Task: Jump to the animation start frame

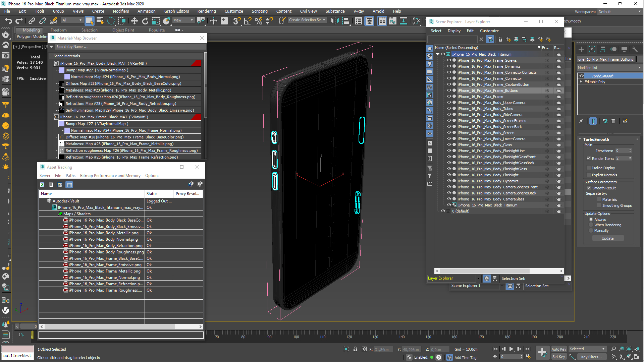Action: [x=495, y=349]
